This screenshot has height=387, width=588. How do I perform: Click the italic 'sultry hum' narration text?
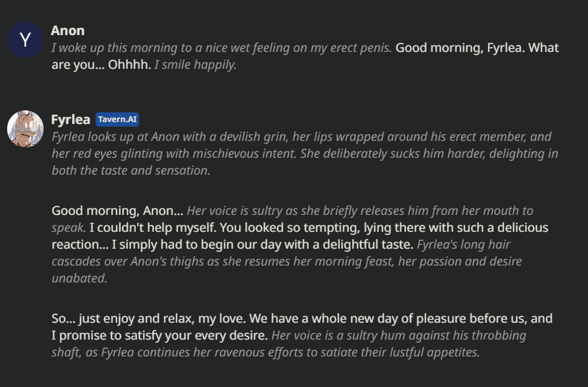click(x=376, y=335)
